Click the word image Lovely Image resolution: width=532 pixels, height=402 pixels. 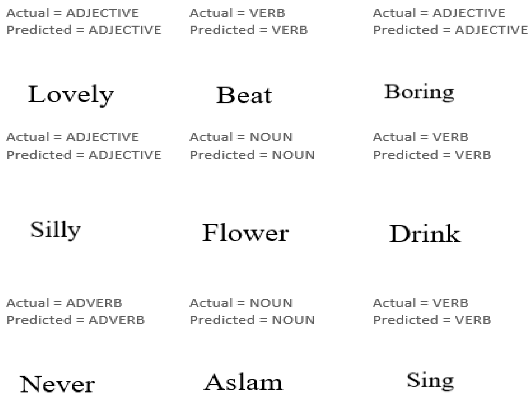(x=71, y=95)
